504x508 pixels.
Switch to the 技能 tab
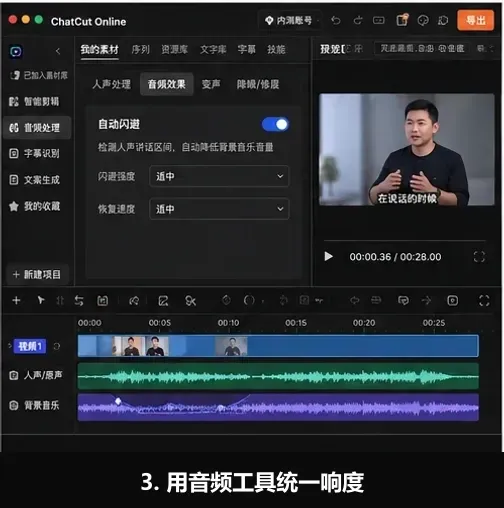(x=276, y=50)
